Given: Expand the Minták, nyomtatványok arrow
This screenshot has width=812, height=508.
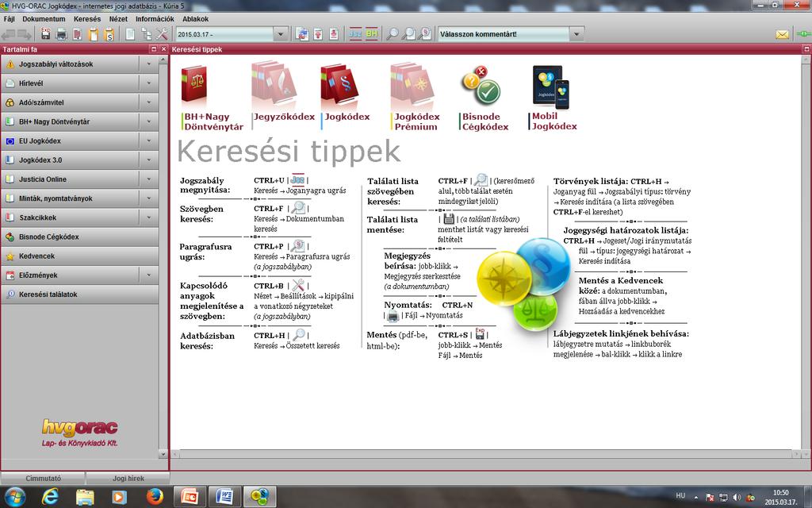Looking at the screenshot, I should tap(149, 198).
